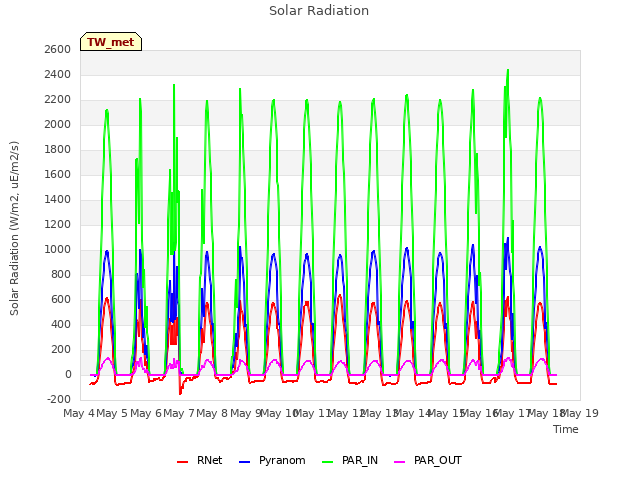Image resolution: width=640 pixels, height=480 pixels.
Task: Click the 600 y-axis tick label
Action: click(x=61, y=300)
